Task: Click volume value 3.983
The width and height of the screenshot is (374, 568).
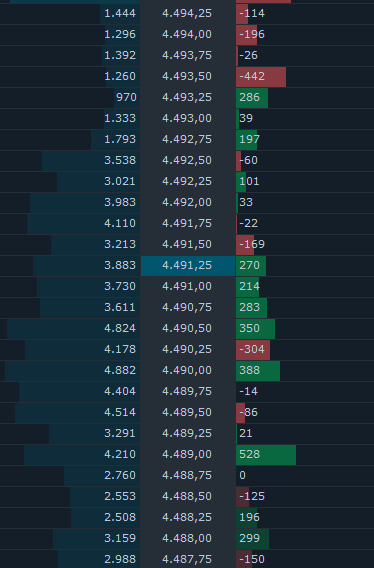Action: [120, 202]
